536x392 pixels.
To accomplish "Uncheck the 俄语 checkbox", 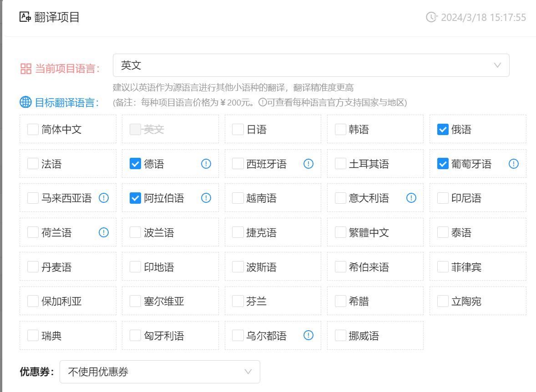I will (443, 130).
